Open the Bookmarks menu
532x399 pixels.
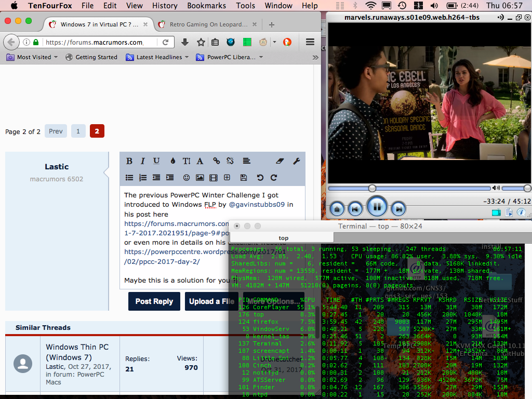206,6
